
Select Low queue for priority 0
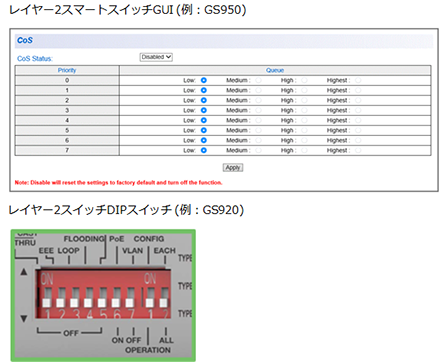point(204,80)
